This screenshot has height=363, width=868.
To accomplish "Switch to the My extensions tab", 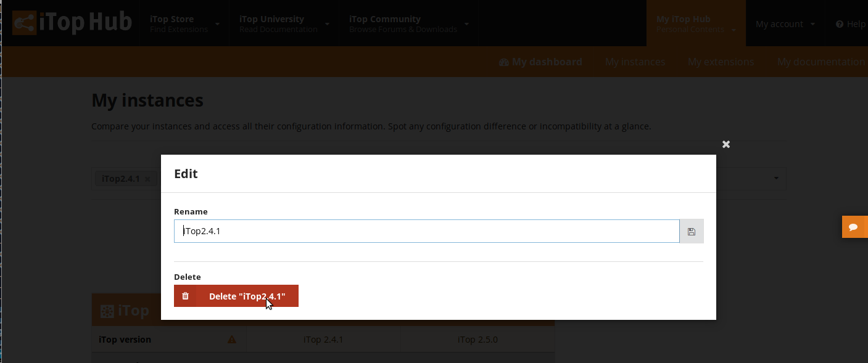I will [721, 62].
